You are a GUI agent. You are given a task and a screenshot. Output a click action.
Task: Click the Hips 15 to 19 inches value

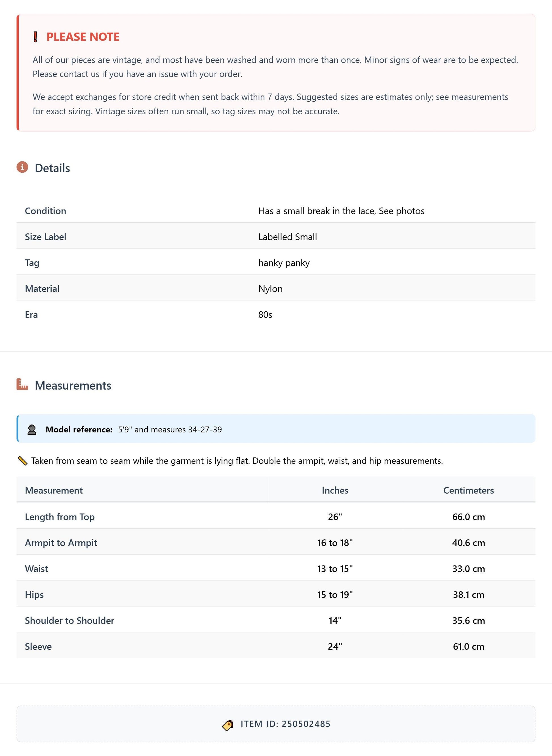tap(335, 595)
